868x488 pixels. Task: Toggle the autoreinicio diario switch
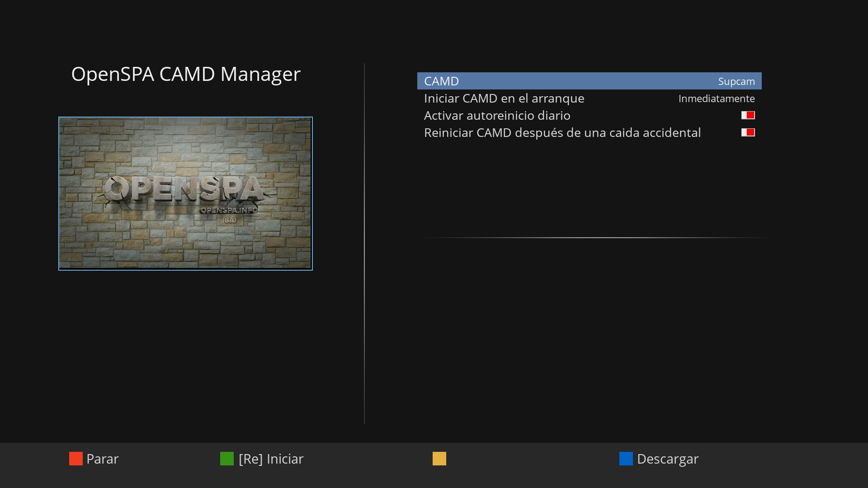coord(748,115)
